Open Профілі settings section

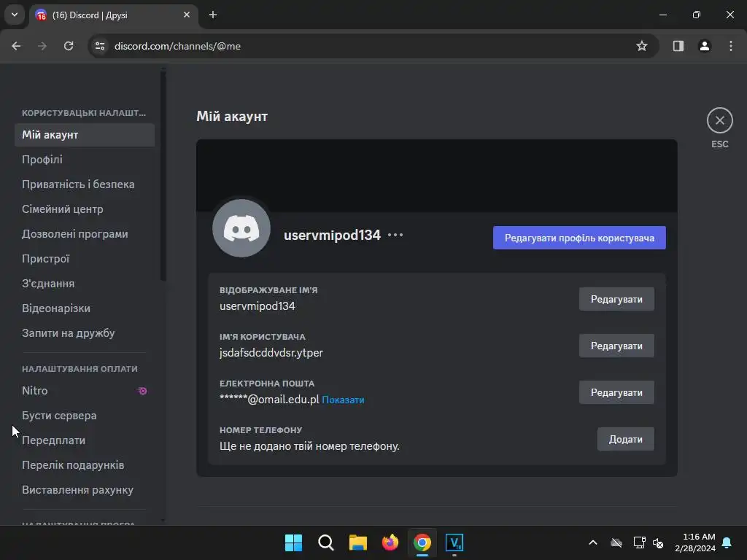[85, 160]
